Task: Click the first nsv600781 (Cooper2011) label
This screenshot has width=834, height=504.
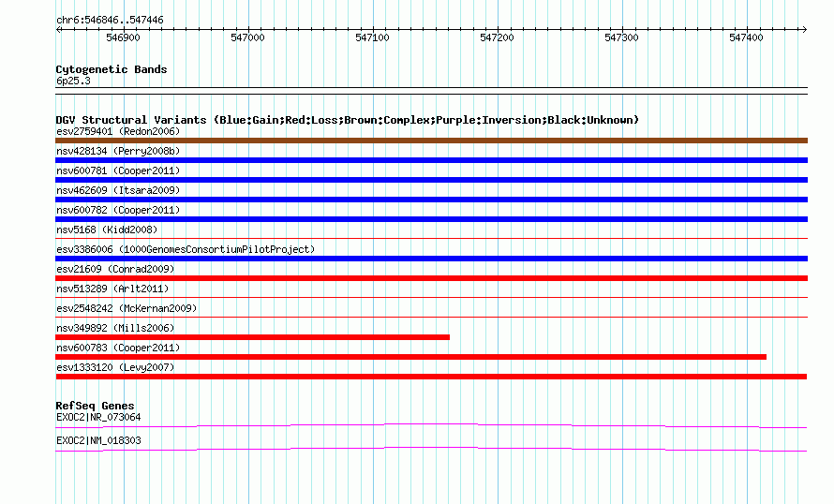Action: coord(118,170)
